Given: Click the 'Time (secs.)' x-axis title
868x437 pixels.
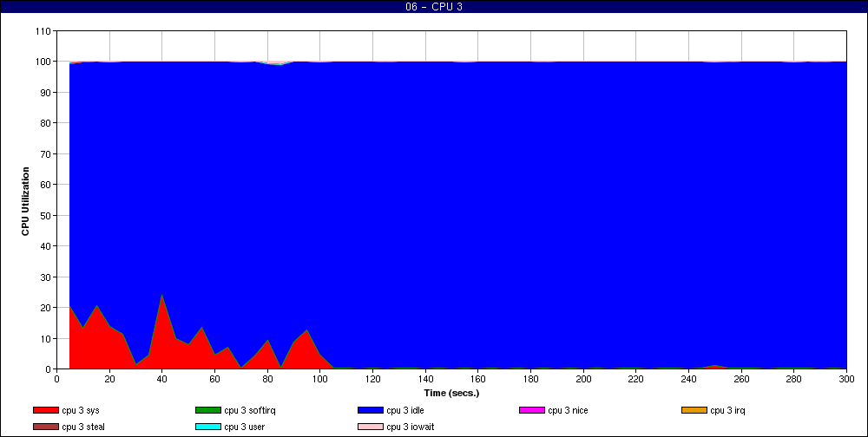Looking at the screenshot, I should point(451,394).
